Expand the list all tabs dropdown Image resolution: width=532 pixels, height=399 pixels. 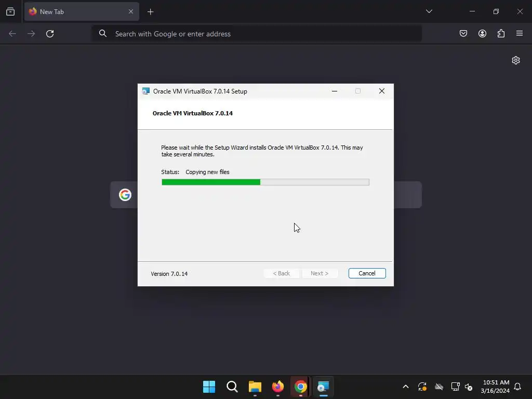tap(429, 11)
